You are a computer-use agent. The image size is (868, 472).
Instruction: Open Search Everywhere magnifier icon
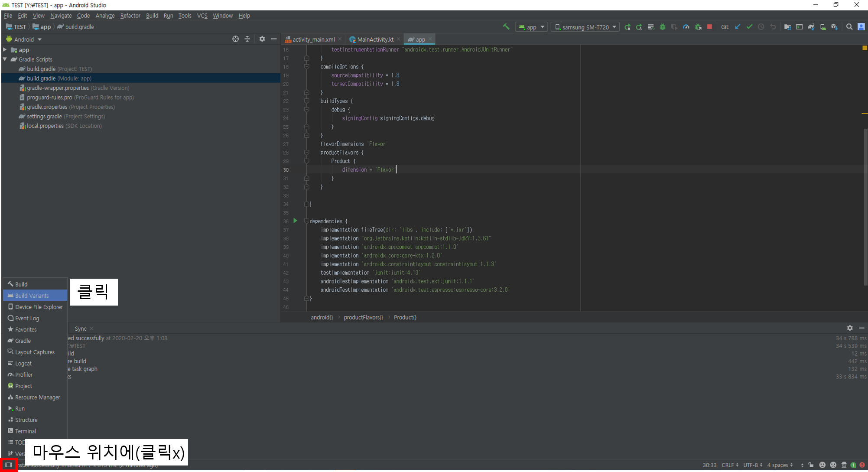[849, 27]
